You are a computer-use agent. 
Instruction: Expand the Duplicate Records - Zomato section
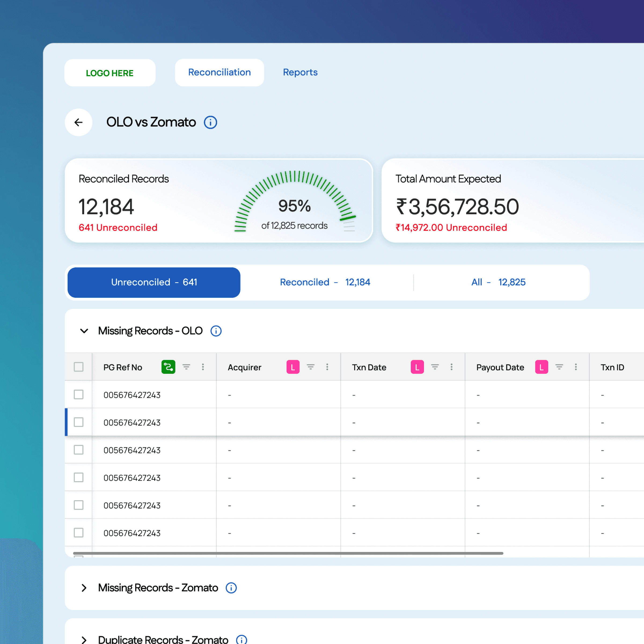pyautogui.click(x=84, y=640)
